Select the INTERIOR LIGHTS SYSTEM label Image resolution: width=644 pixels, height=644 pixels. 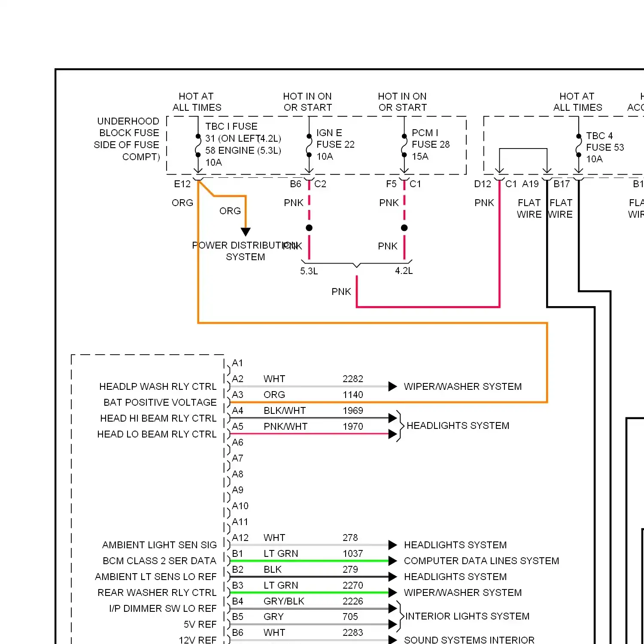(x=467, y=616)
